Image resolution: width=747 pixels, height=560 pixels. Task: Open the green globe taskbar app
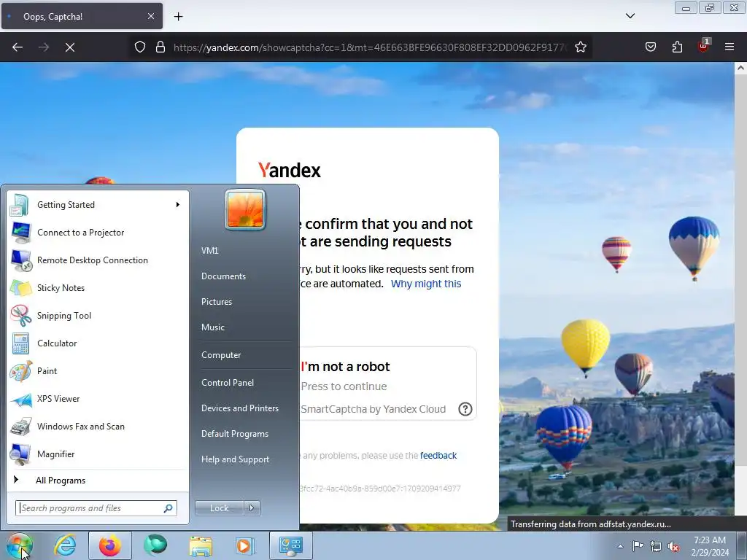coord(155,545)
